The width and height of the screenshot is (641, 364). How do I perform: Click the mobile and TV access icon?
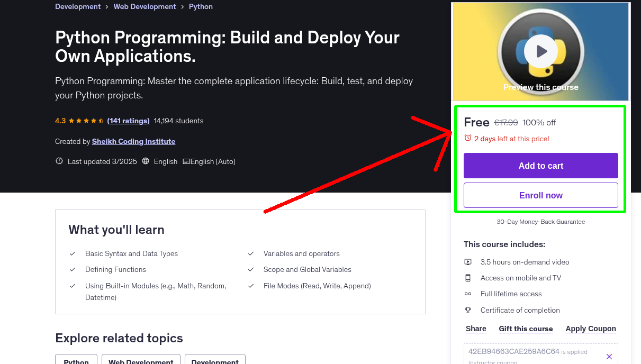pyautogui.click(x=468, y=278)
